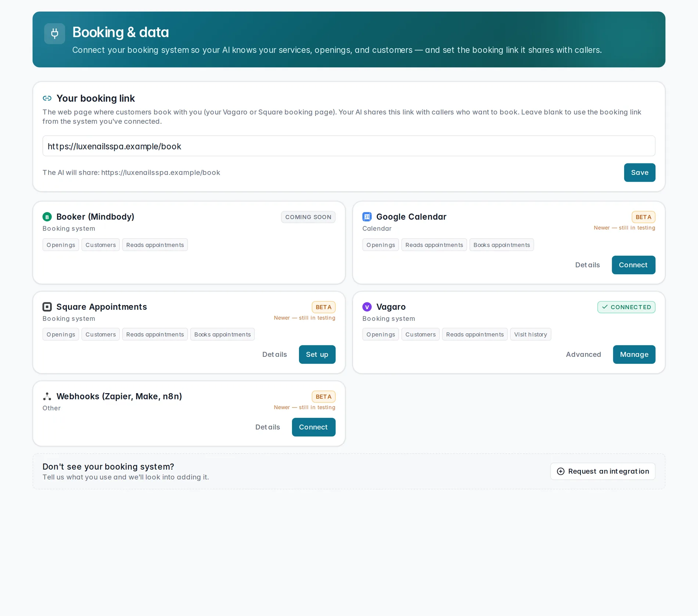Click Customers tag on Vagaro card

point(421,334)
